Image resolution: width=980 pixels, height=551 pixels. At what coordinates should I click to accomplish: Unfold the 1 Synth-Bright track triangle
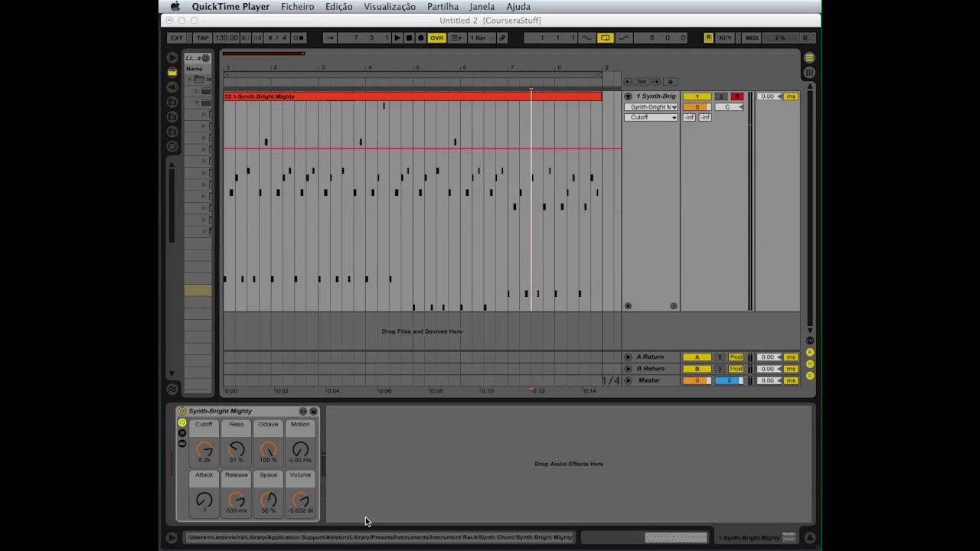(x=628, y=96)
